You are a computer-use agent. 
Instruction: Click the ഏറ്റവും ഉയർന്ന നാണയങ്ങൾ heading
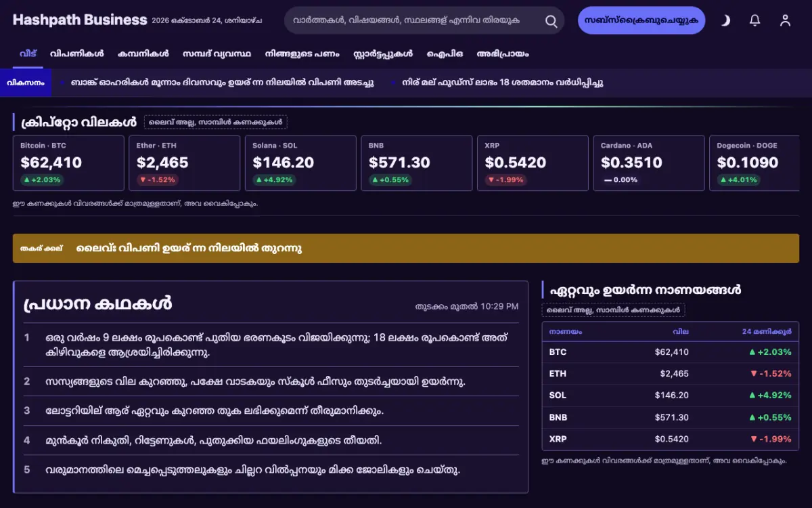coord(645,290)
